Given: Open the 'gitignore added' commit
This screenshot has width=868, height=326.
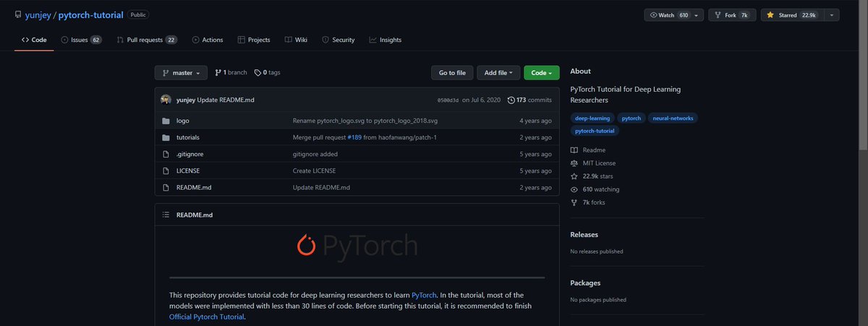Looking at the screenshot, I should click(315, 154).
